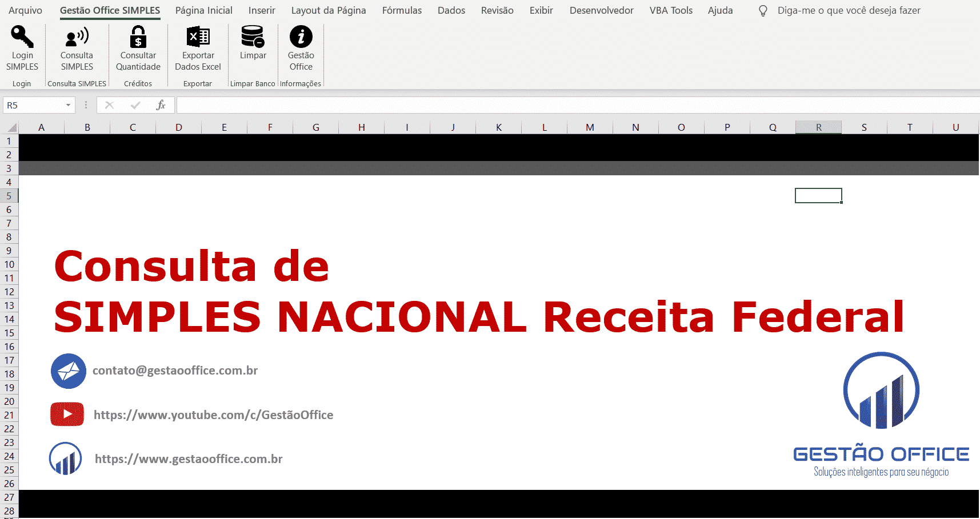
Task: Switch to the VBA Tools tab
Action: pos(671,10)
